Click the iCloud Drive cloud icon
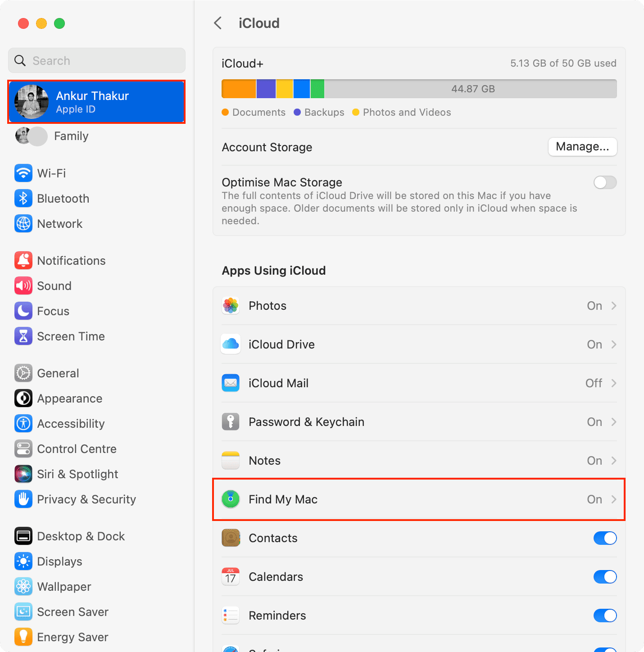 point(231,344)
